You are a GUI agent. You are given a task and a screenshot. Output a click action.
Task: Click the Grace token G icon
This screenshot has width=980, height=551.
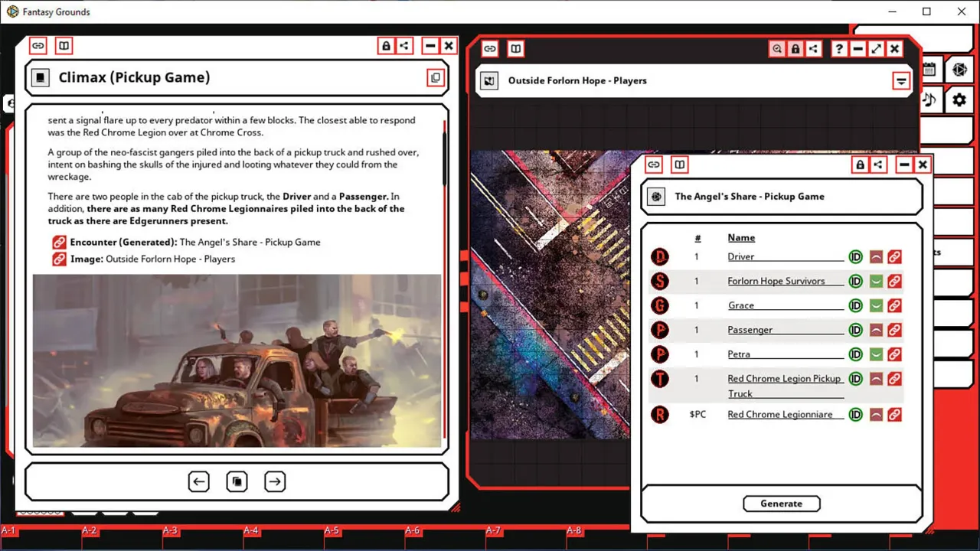pyautogui.click(x=659, y=306)
